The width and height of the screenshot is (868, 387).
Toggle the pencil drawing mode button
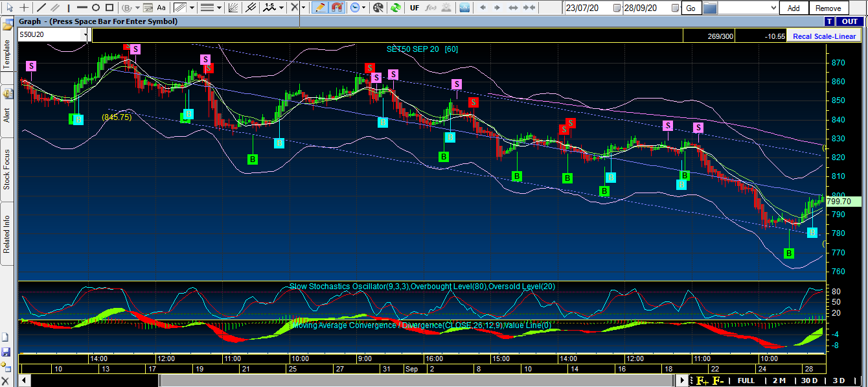319,8
